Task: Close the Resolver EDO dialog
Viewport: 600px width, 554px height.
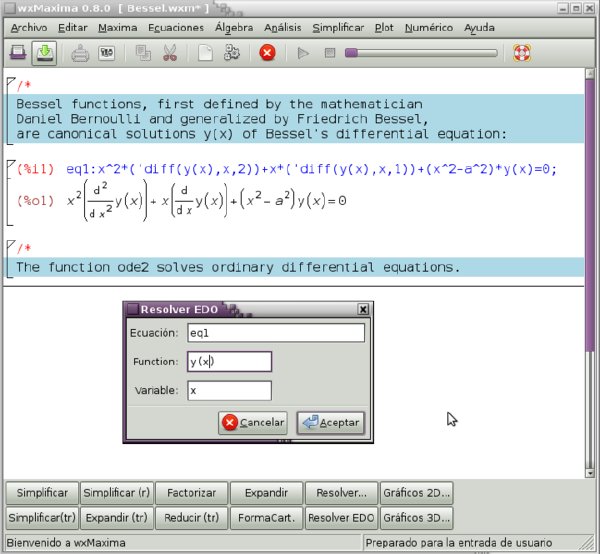Action: 363,309
